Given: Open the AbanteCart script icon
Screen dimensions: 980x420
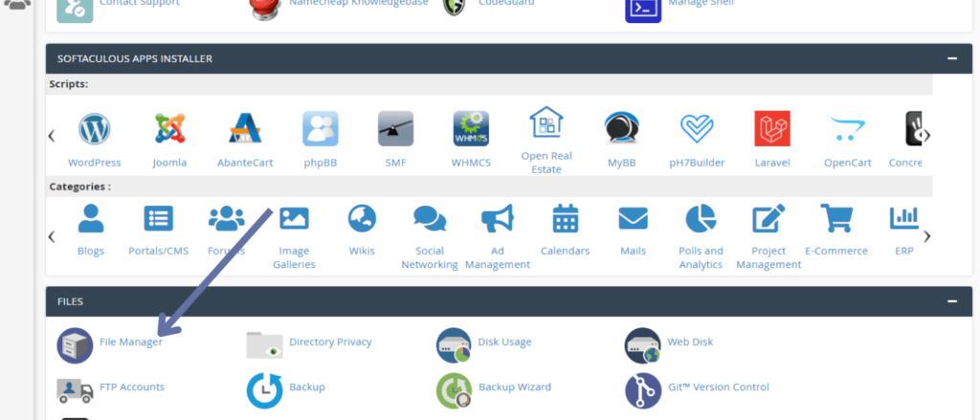Looking at the screenshot, I should 245,129.
